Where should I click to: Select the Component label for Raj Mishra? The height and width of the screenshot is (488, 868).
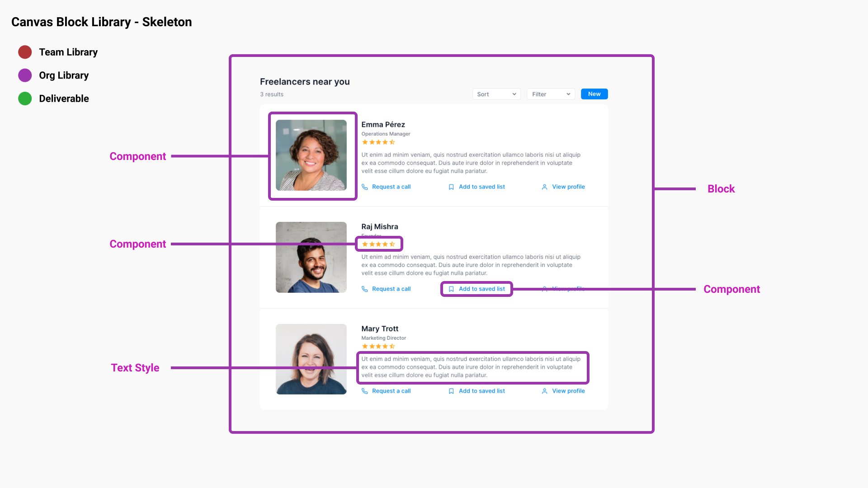pyautogui.click(x=138, y=243)
